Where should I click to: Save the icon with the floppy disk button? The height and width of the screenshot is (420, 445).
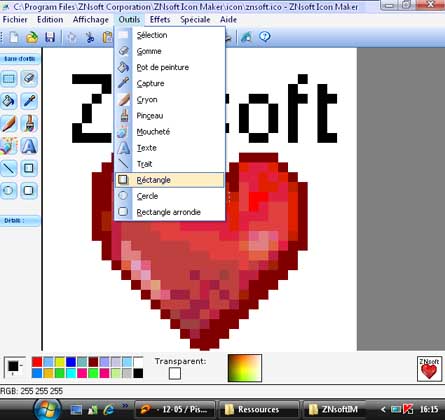click(x=50, y=37)
